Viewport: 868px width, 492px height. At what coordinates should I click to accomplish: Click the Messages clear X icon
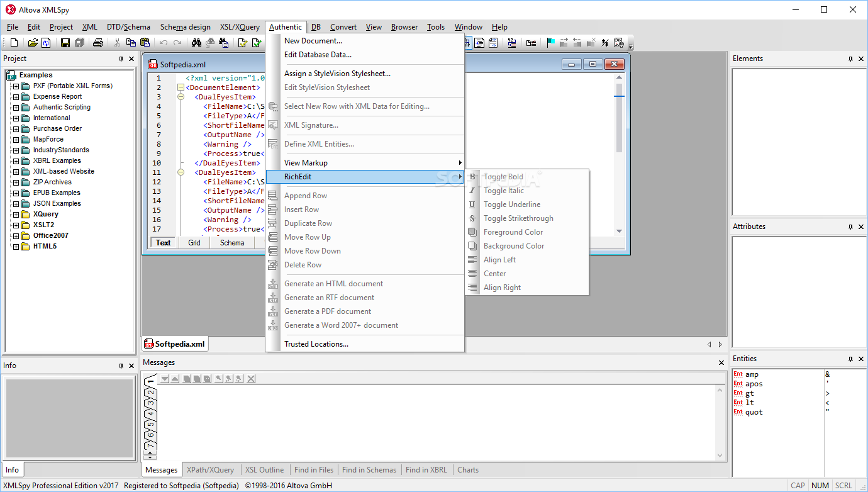point(251,378)
